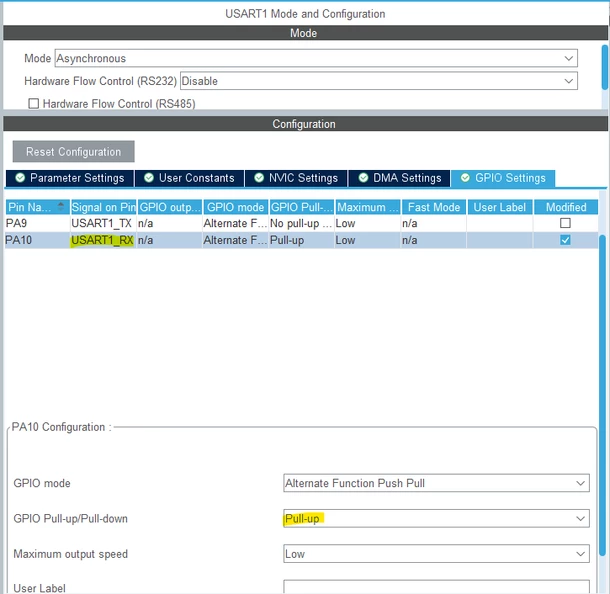Switch to the DMA Settings tab

click(x=400, y=178)
